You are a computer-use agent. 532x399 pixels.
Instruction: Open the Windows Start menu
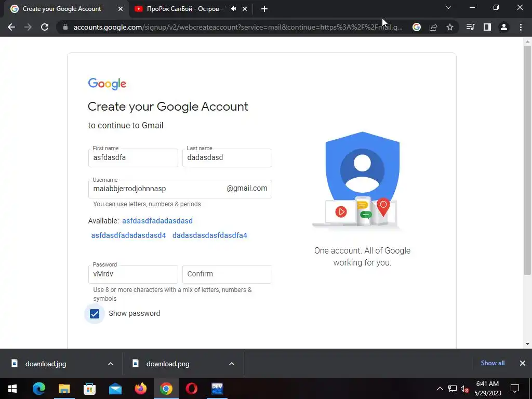12,389
